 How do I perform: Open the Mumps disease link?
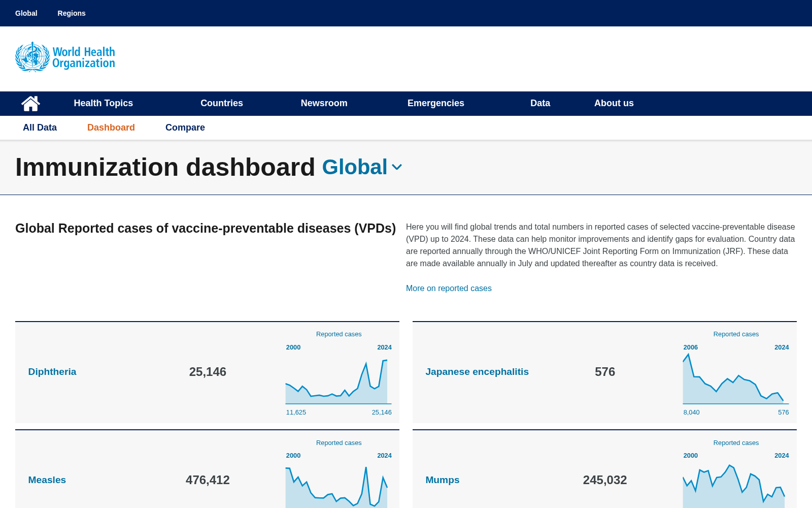[x=443, y=480]
